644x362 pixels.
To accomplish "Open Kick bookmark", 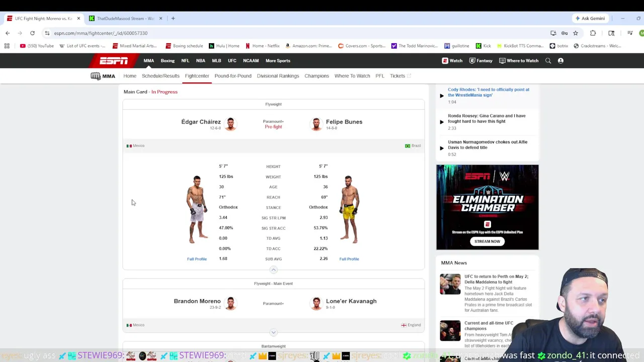I will [x=483, y=46].
